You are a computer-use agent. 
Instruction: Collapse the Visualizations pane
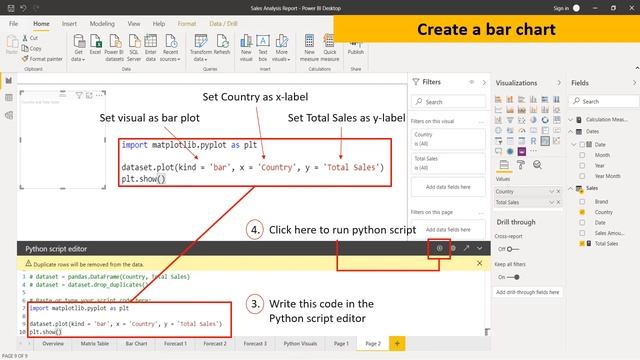[x=559, y=83]
